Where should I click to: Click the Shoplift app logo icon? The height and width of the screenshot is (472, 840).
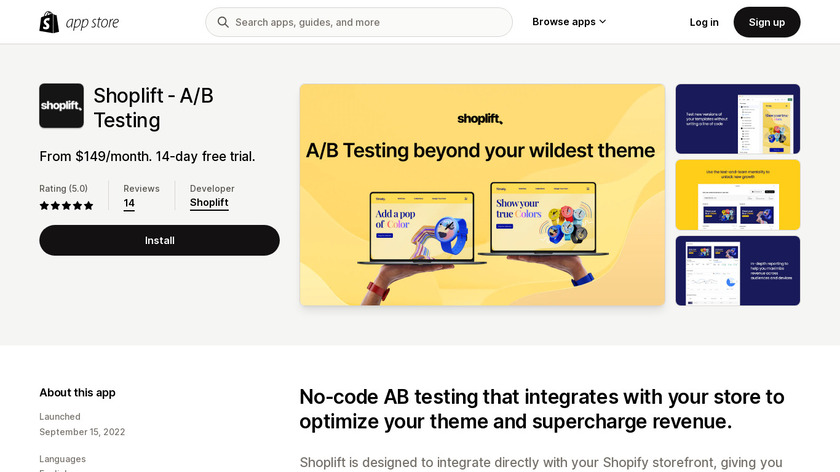point(61,106)
